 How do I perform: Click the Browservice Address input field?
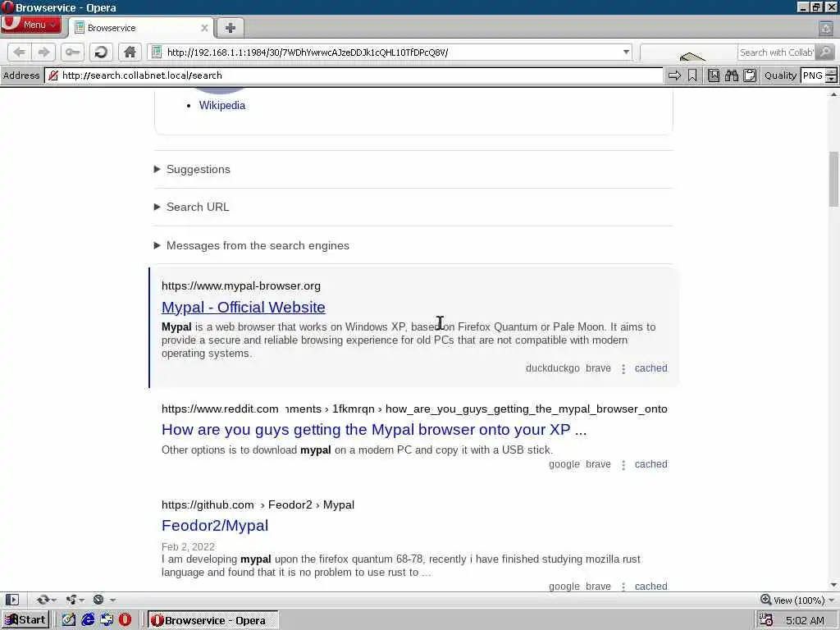pyautogui.click(x=354, y=75)
